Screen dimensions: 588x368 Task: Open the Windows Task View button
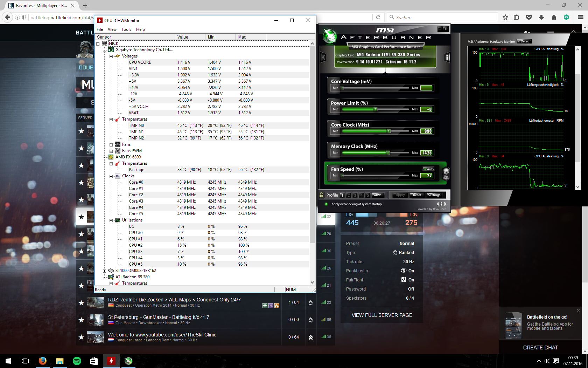click(x=25, y=361)
